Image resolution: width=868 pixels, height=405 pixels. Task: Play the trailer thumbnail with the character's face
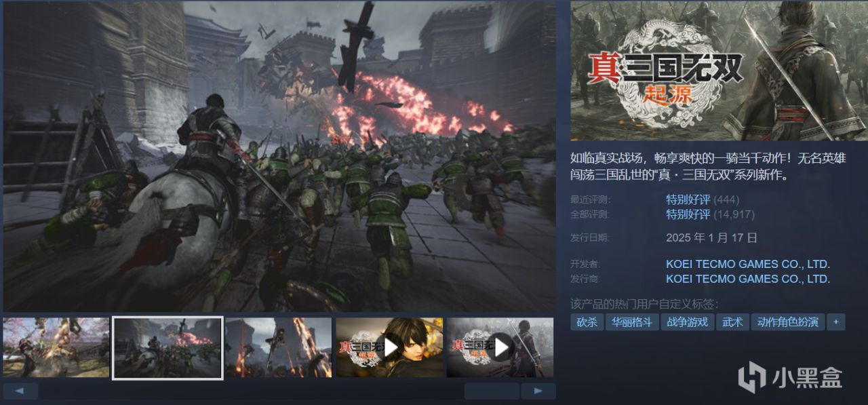389,347
